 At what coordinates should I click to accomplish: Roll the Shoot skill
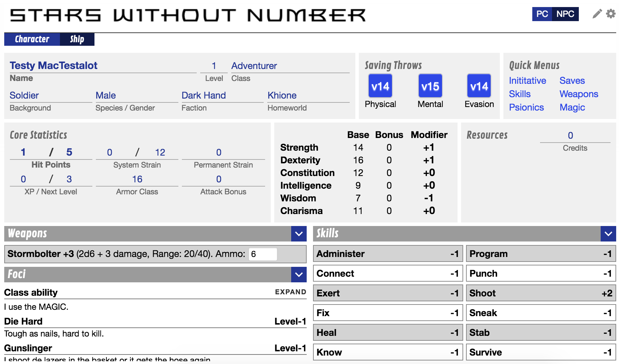tap(541, 293)
